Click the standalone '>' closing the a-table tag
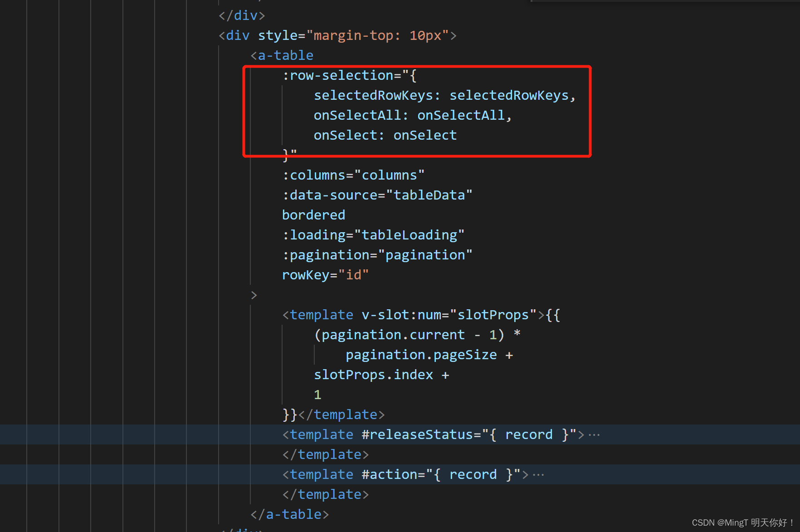 [x=254, y=295]
